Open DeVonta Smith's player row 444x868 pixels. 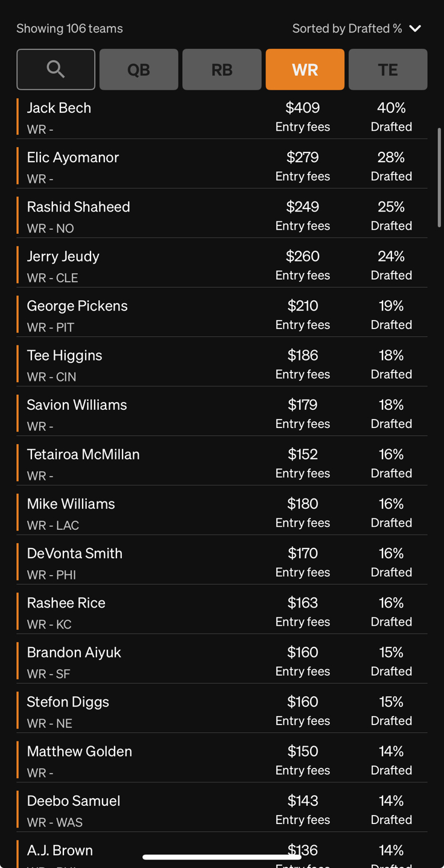pos(222,561)
